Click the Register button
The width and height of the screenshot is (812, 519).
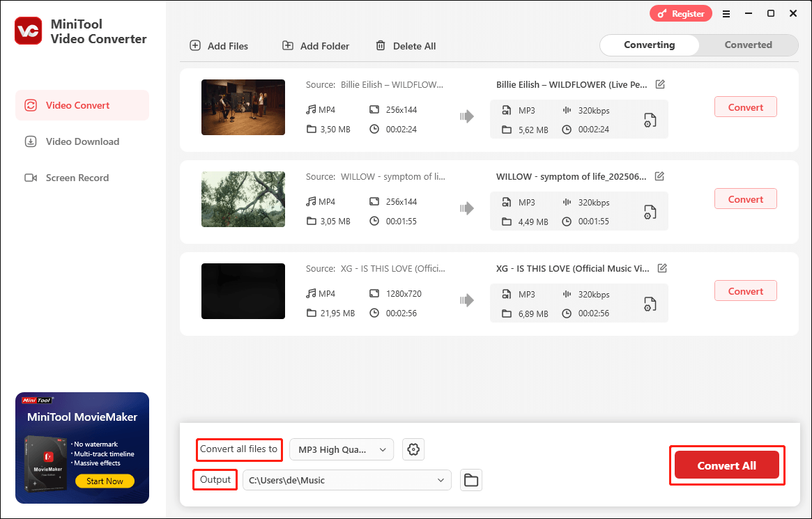point(681,14)
